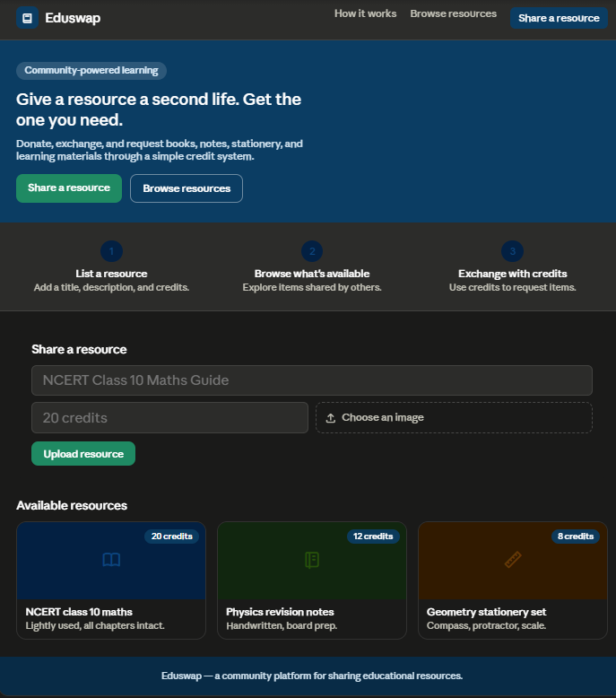The width and height of the screenshot is (616, 698).
Task: Click the step 2 number circle
Action: tap(312, 251)
